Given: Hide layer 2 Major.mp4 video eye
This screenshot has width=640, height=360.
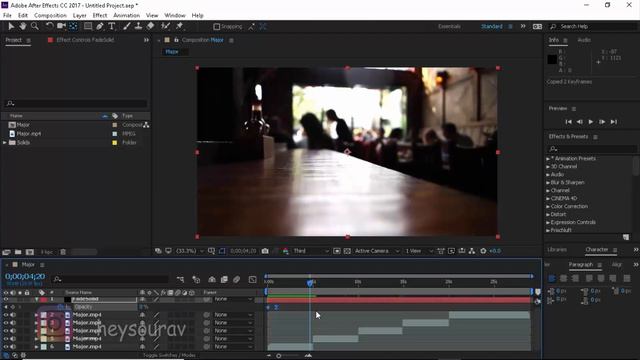Looking at the screenshot, I should 6,315.
